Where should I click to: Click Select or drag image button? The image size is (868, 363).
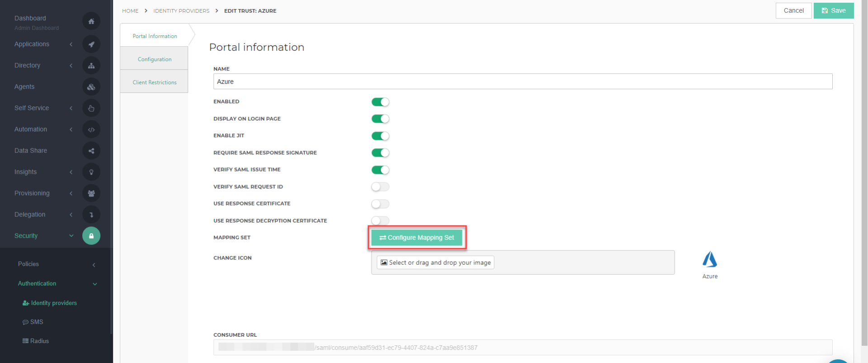coord(435,263)
